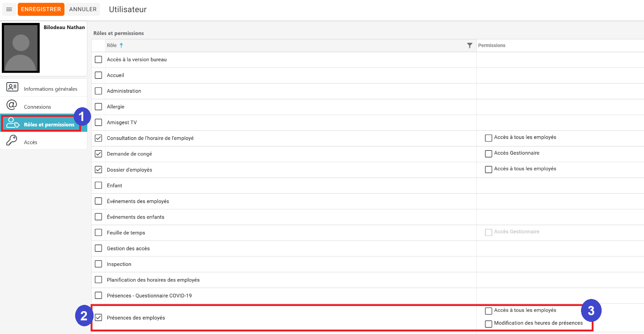This screenshot has width=644, height=334.
Task: Click the filter funnel icon in Rôle column
Action: tap(469, 45)
